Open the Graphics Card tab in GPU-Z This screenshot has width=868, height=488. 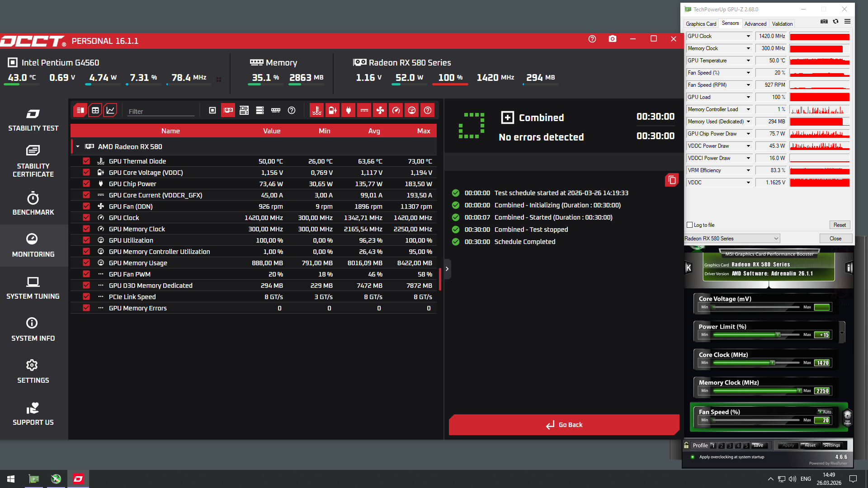tap(701, 24)
